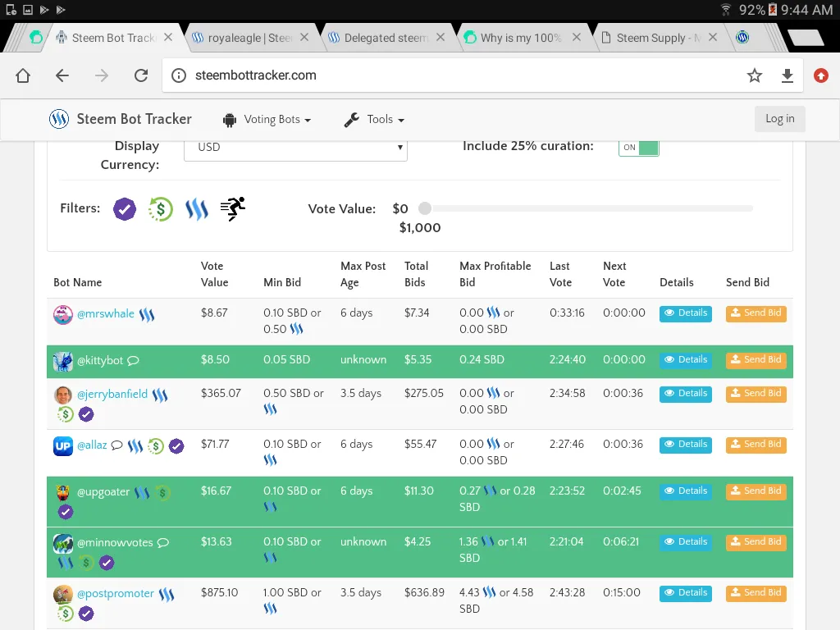This screenshot has width=840, height=630.
Task: Click the browser forward arrow
Action: pyautogui.click(x=101, y=75)
